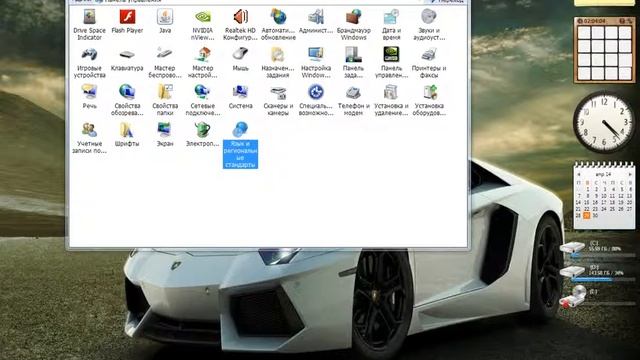Select the Клавиатура icon
The width and height of the screenshot is (640, 360).
(127, 59)
